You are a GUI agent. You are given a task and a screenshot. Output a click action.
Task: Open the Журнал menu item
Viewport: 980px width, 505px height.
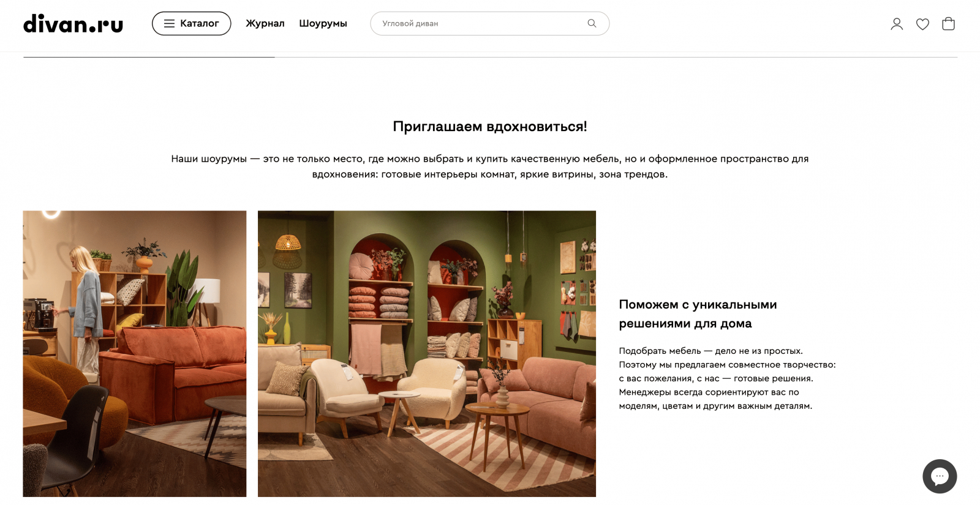[x=265, y=23]
